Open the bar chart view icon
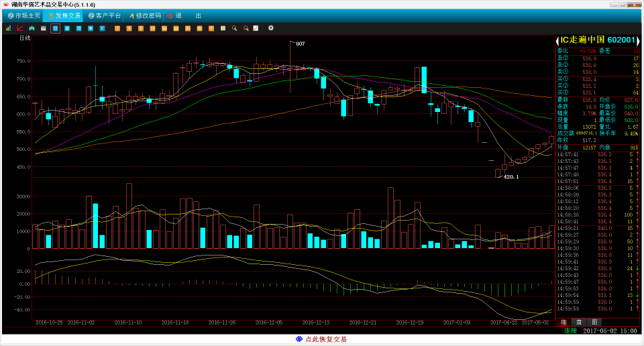Screen dimensions: 644x346 coord(8,28)
